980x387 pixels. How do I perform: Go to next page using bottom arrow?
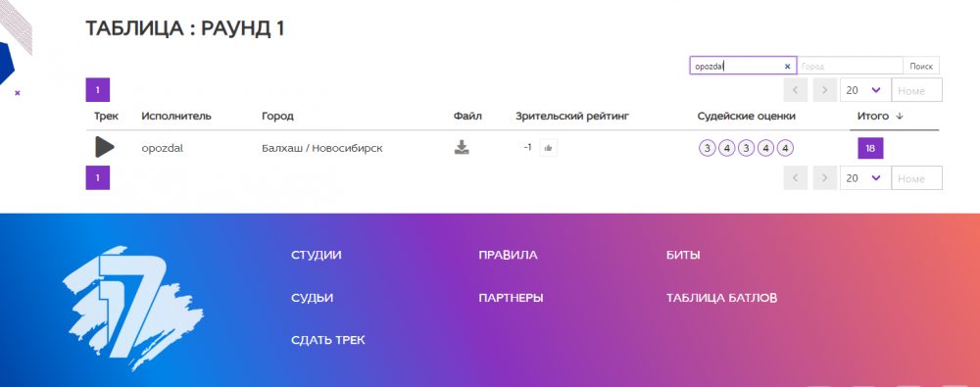pyautogui.click(x=825, y=178)
